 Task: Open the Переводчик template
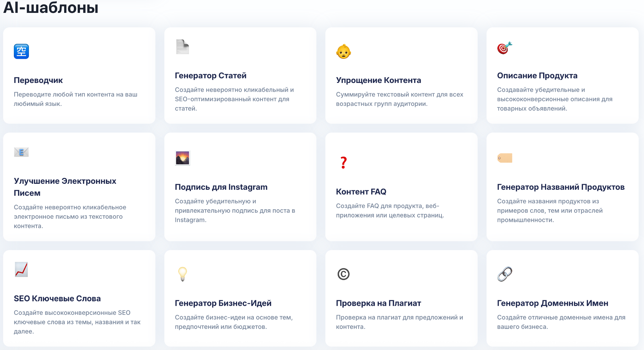coord(38,80)
